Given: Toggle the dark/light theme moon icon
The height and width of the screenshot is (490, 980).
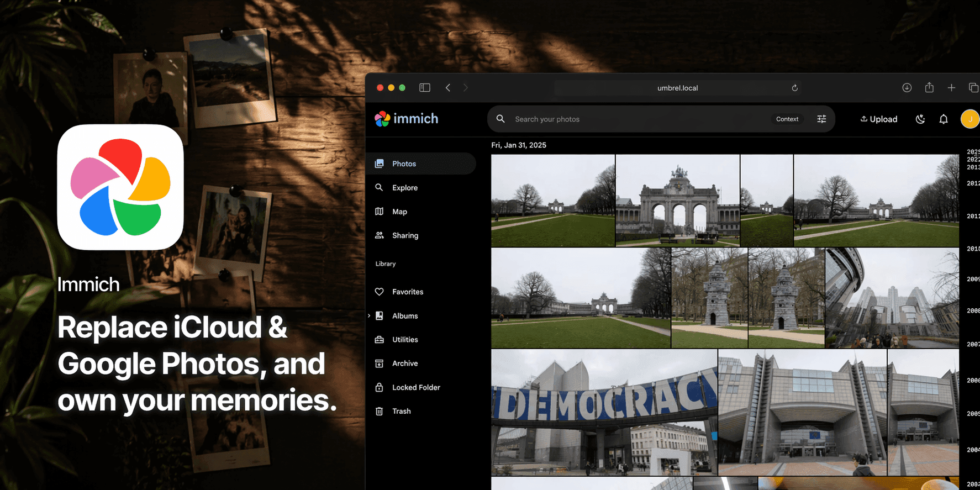Looking at the screenshot, I should click(x=920, y=119).
